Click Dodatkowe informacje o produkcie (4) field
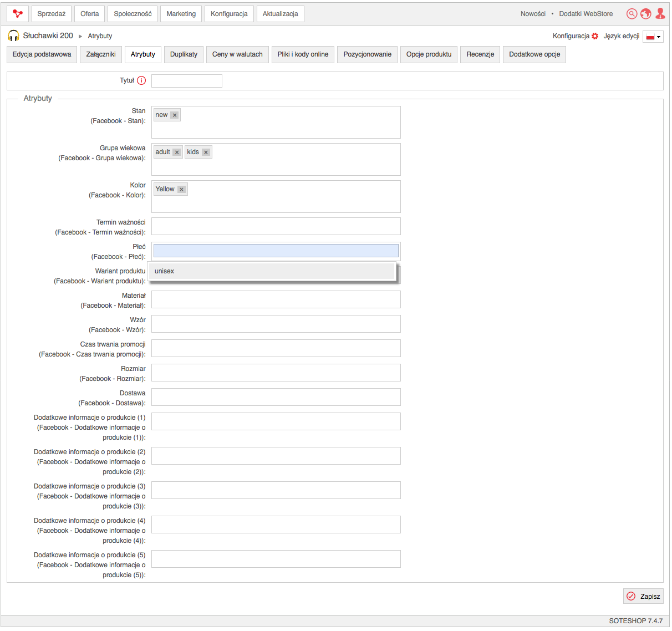672x631 pixels. pos(276,525)
